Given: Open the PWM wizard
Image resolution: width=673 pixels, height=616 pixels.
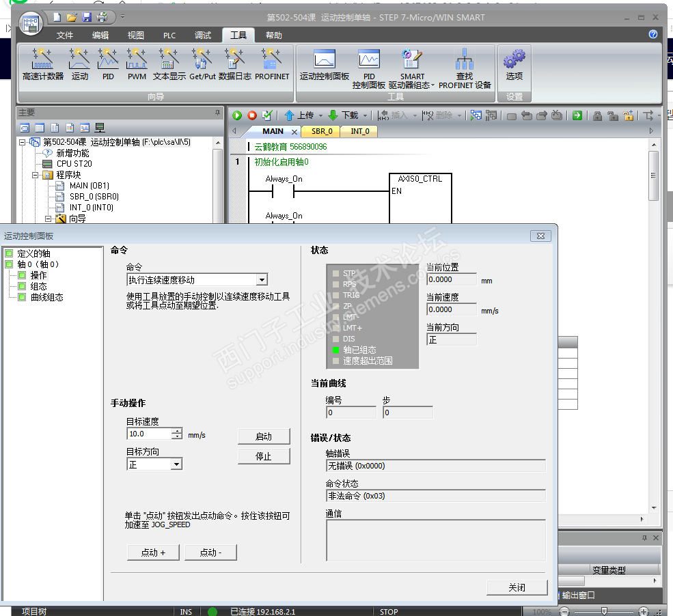Looking at the screenshot, I should 137,64.
